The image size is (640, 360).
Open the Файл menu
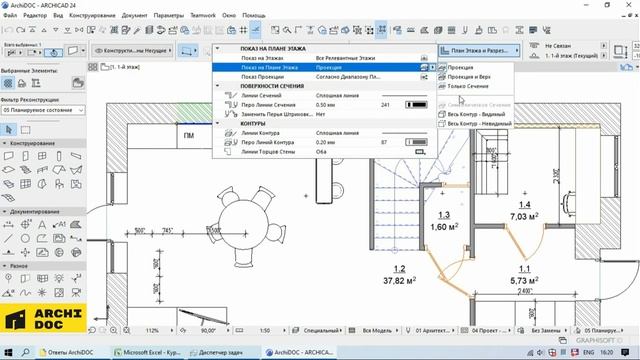[x=10, y=16]
